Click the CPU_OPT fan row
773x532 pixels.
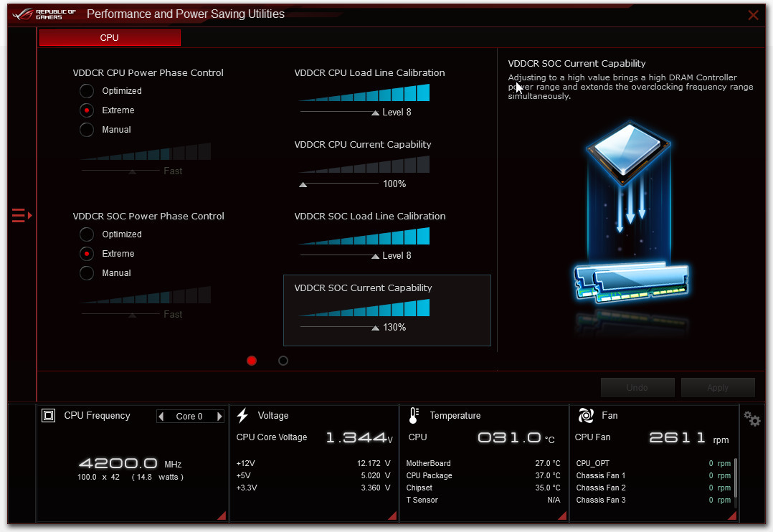tap(653, 463)
